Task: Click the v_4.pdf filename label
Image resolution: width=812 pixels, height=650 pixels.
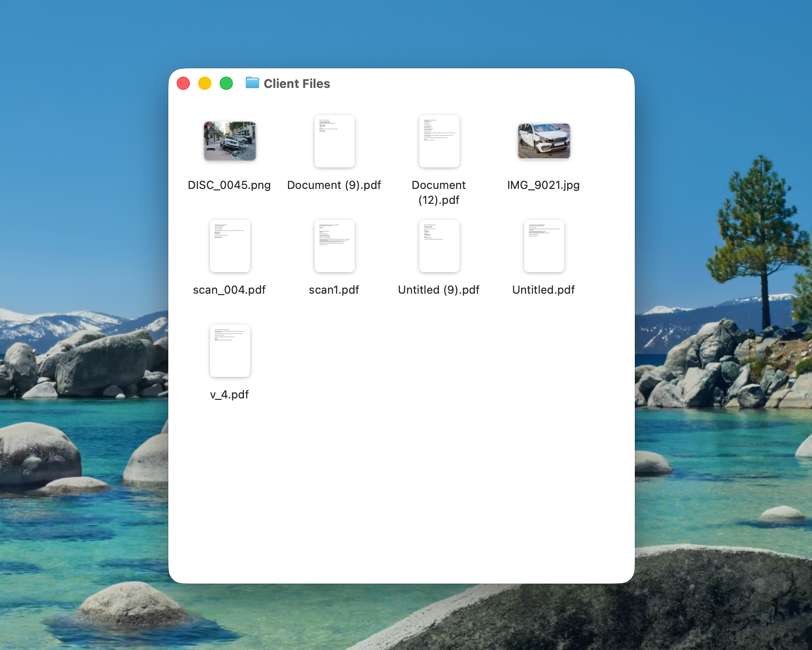Action: pyautogui.click(x=230, y=394)
